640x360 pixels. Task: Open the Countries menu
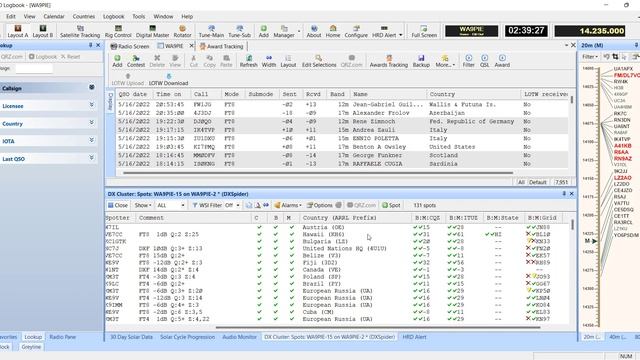[84, 16]
